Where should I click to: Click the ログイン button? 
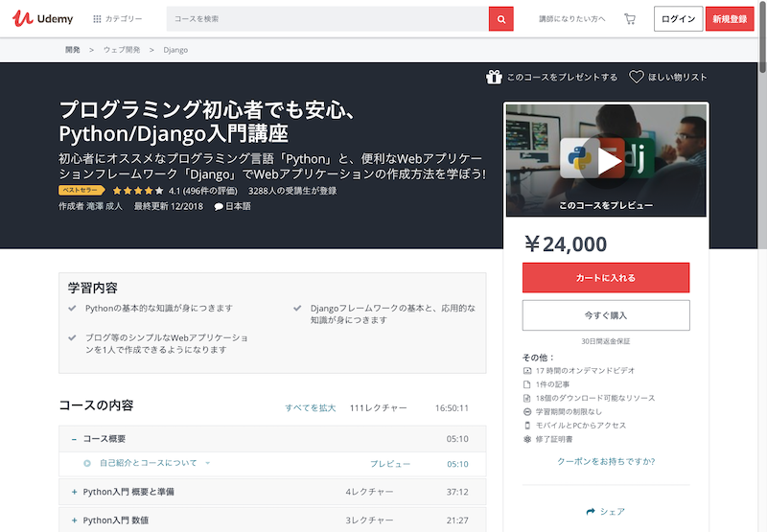(x=678, y=18)
